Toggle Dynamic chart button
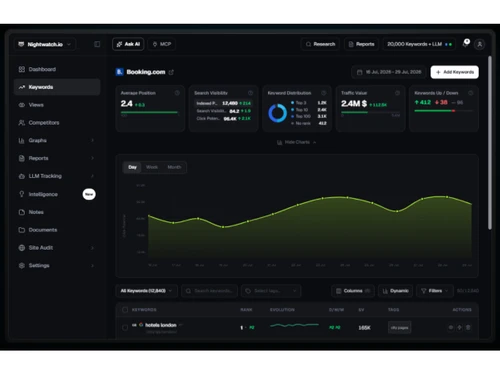500x375 pixels. coord(396,291)
